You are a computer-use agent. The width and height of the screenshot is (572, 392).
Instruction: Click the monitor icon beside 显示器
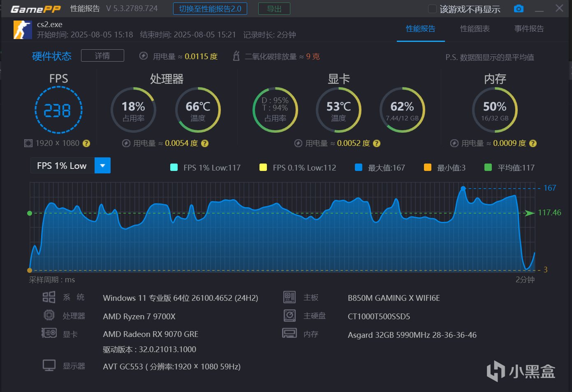coord(49,365)
